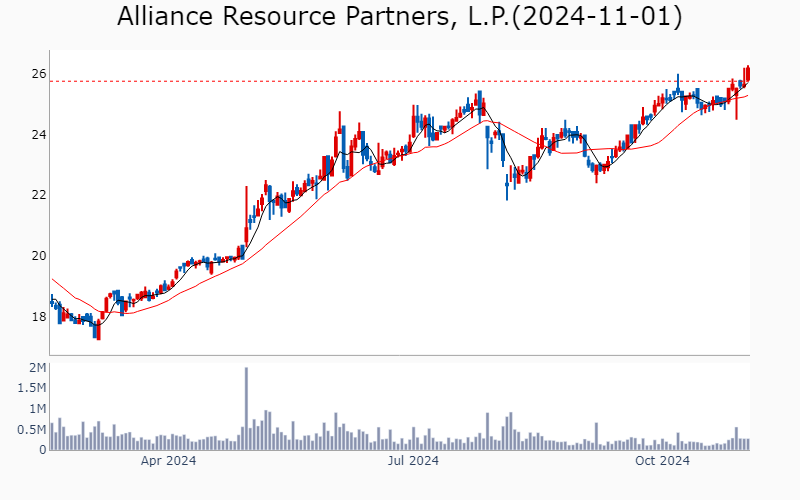Click the chart title Alliance Resource Partners, L.P.
The width and height of the screenshot is (800, 500).
[x=399, y=16]
